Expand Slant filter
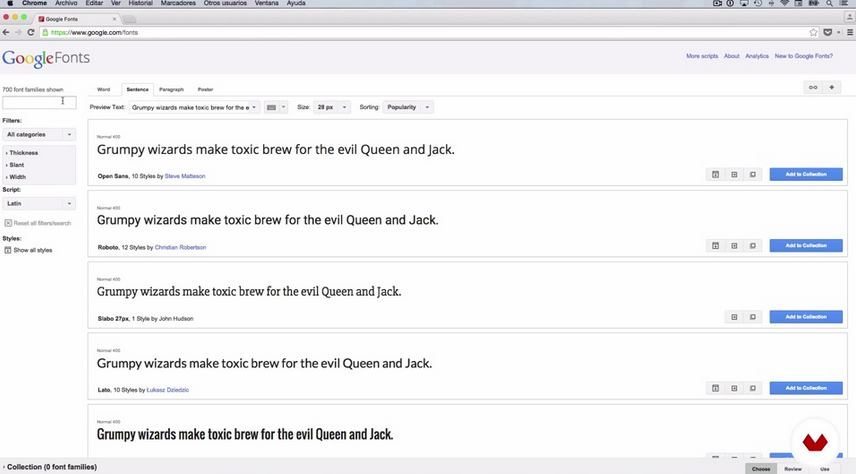 pos(15,165)
